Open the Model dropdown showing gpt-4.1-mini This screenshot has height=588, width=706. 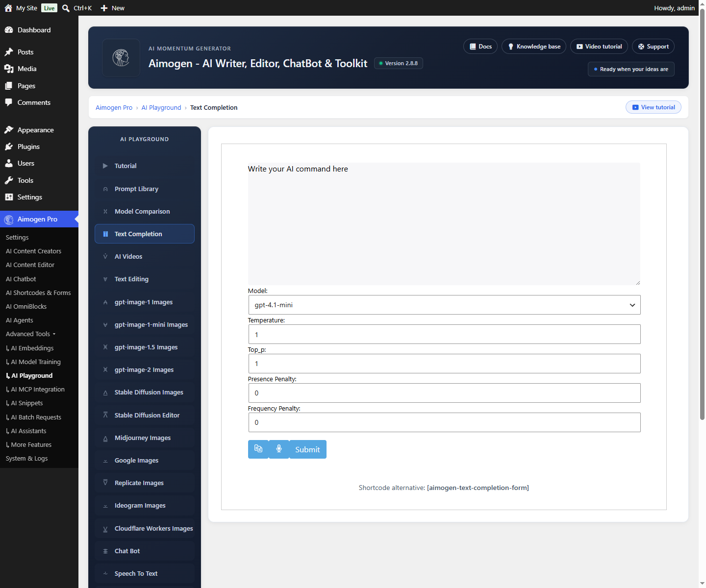click(444, 305)
